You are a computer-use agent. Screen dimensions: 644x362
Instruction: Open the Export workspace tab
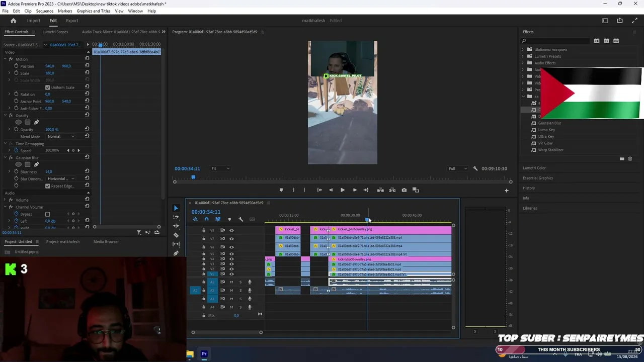click(x=72, y=21)
